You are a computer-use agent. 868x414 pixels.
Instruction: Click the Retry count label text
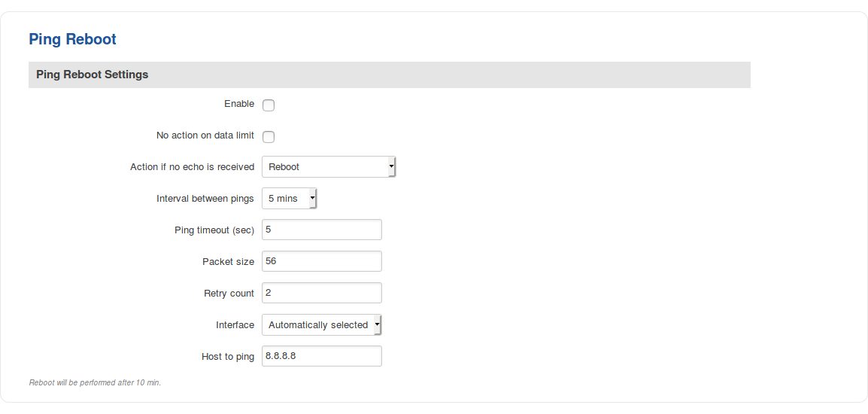coord(229,294)
